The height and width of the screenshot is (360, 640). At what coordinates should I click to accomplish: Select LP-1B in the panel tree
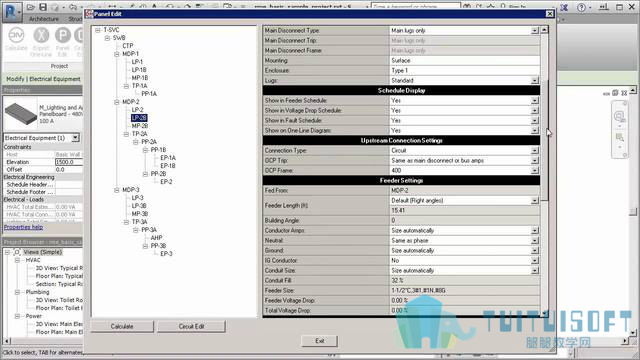click(139, 70)
